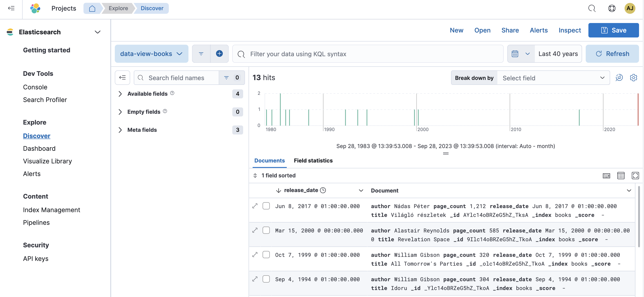Expand the Jun 8, 2017 document details
The image size is (644, 297).
(x=255, y=206)
